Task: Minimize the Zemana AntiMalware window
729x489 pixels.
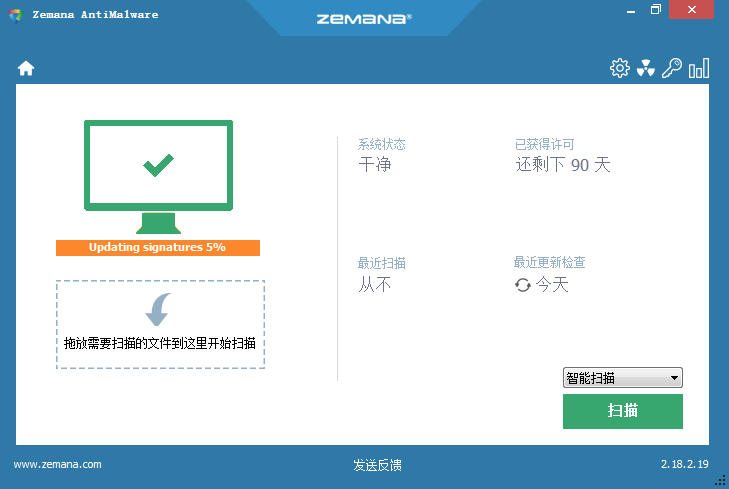Action: point(631,10)
